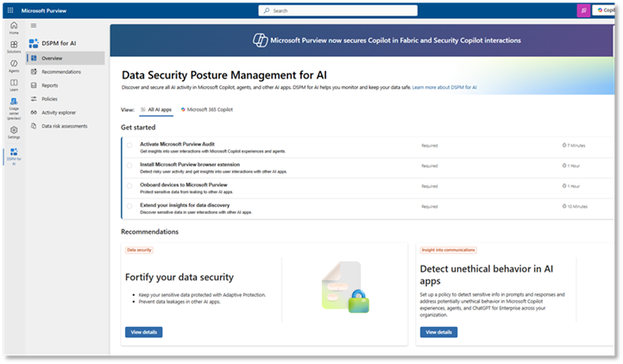The height and width of the screenshot is (364, 623).
Task: Select the circle for Onboard devices to Microsoft Purview
Action: click(129, 186)
